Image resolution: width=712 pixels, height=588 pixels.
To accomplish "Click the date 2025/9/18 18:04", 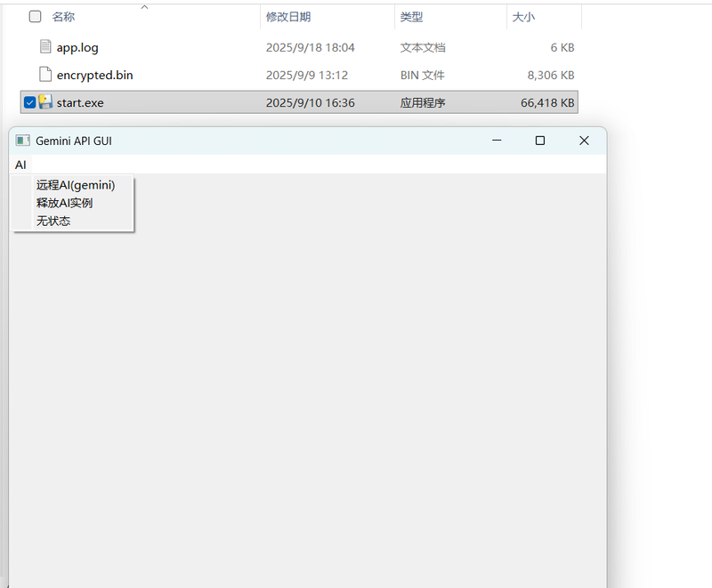I will coord(310,48).
